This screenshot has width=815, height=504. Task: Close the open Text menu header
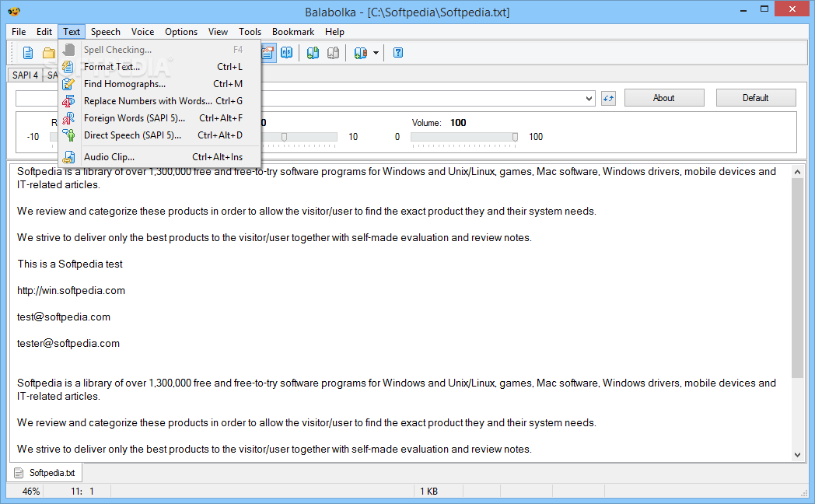(x=72, y=32)
